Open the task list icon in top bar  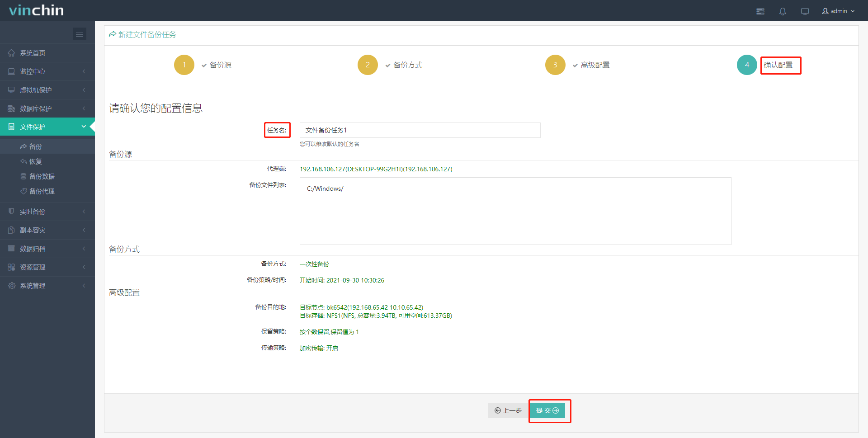[760, 11]
